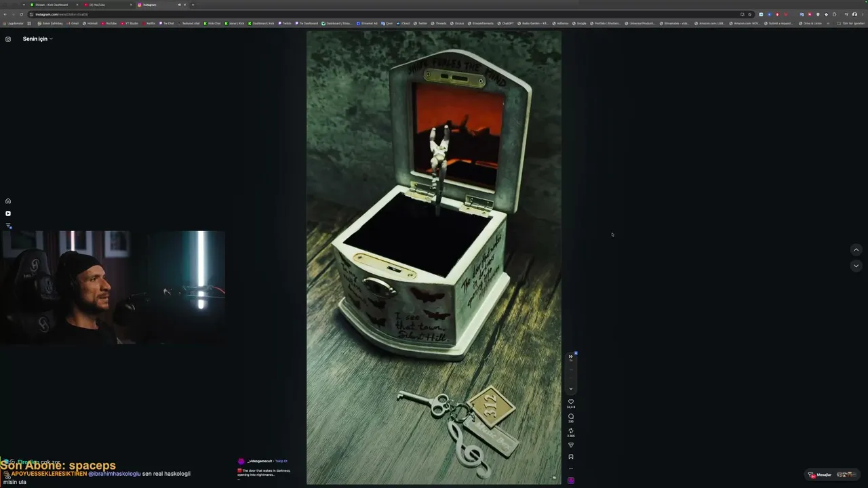Open the Hotmail bookmark
This screenshot has width=868, height=488.
point(90,23)
